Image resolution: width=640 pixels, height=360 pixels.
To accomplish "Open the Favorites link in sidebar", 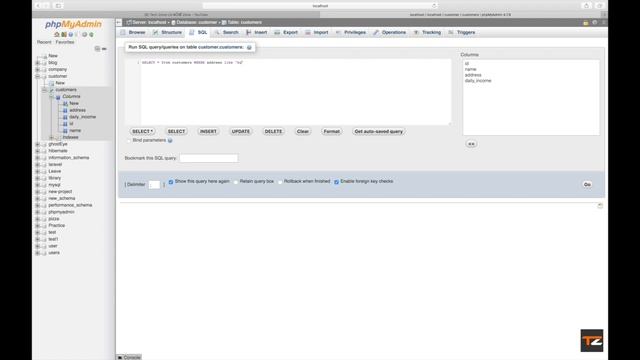I will pyautogui.click(x=65, y=42).
